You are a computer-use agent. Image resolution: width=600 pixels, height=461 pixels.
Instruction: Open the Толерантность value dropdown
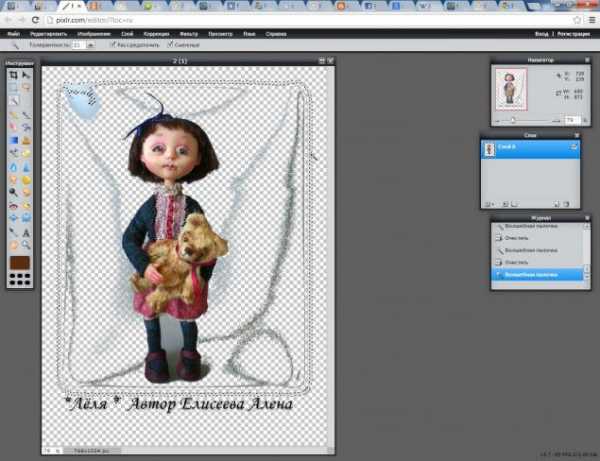pyautogui.click(x=91, y=45)
